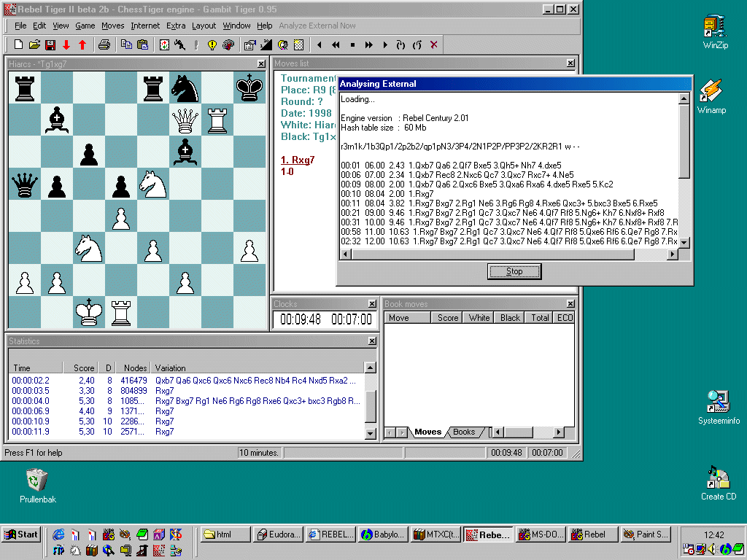The image size is (747, 560).
Task: Select the Statistics row at time 00:00:04.0
Action: [186, 401]
